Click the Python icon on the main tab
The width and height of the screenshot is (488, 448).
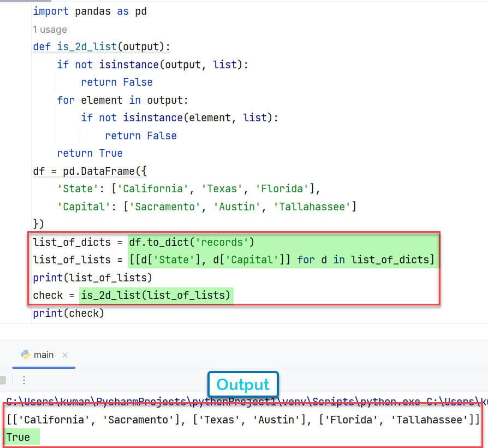[24, 355]
